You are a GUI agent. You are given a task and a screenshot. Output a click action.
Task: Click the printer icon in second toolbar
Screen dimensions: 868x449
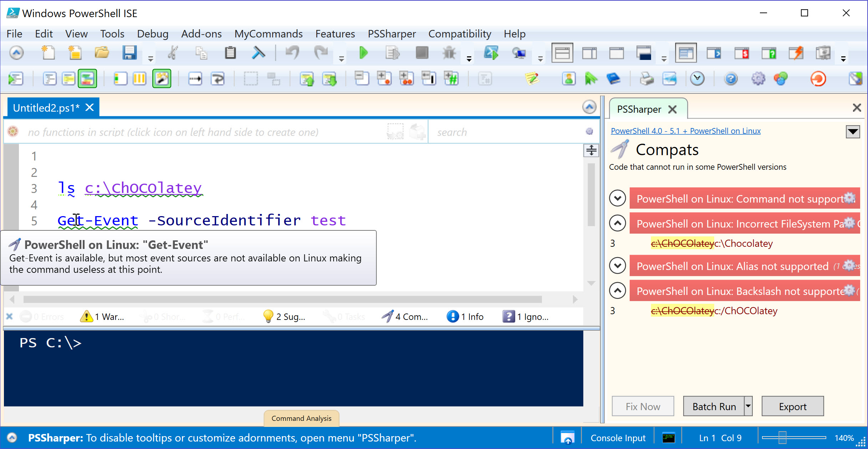[x=646, y=78]
